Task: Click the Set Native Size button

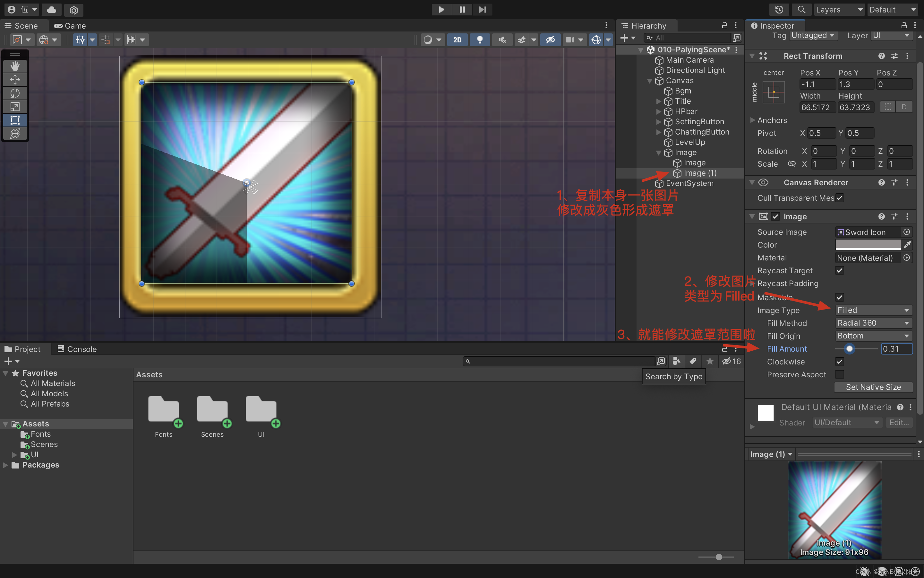Action: click(x=873, y=387)
